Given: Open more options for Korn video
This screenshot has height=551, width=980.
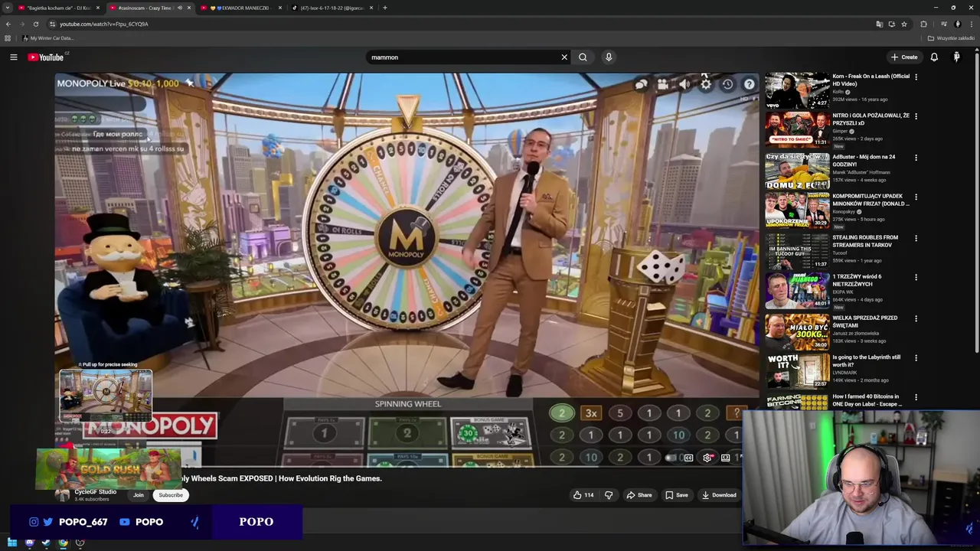Looking at the screenshot, I should (x=916, y=77).
